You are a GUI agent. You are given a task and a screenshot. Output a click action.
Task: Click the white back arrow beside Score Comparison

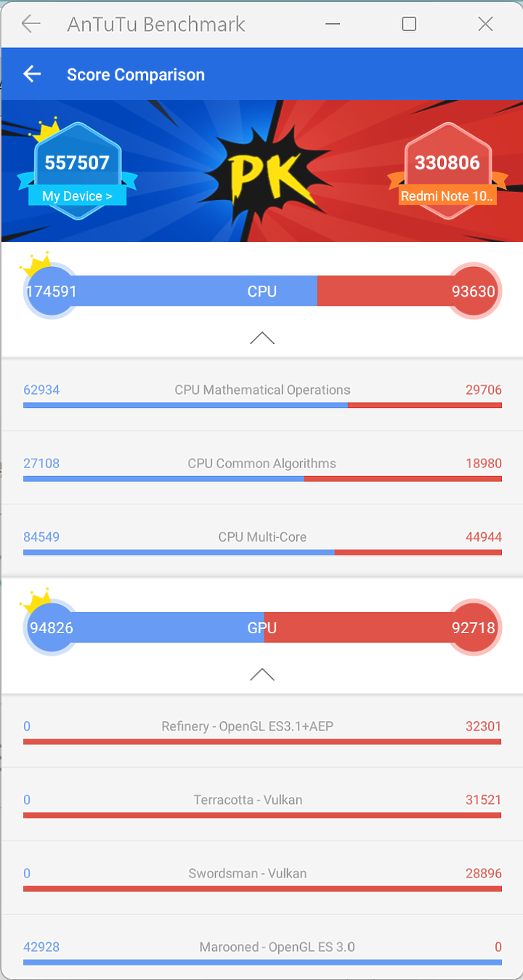pos(32,74)
